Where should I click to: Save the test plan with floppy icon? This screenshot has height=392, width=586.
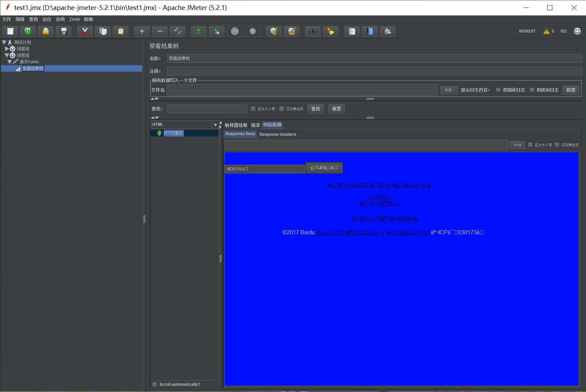point(64,31)
